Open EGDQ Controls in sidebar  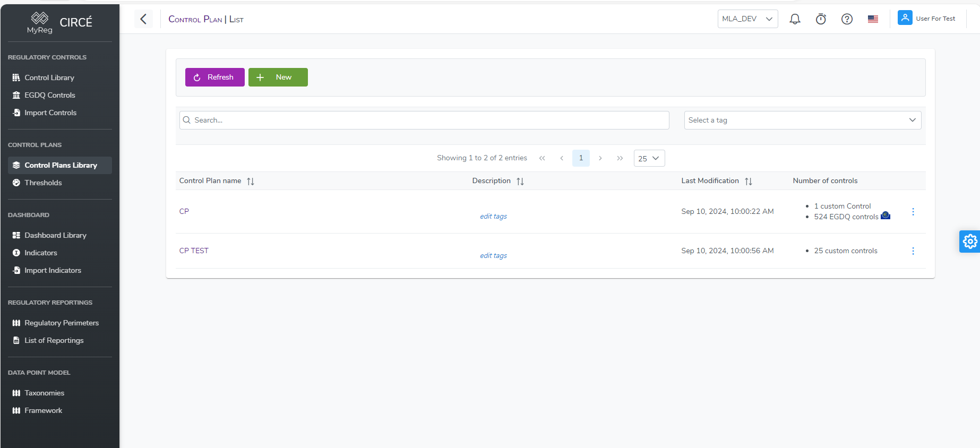[x=50, y=95]
